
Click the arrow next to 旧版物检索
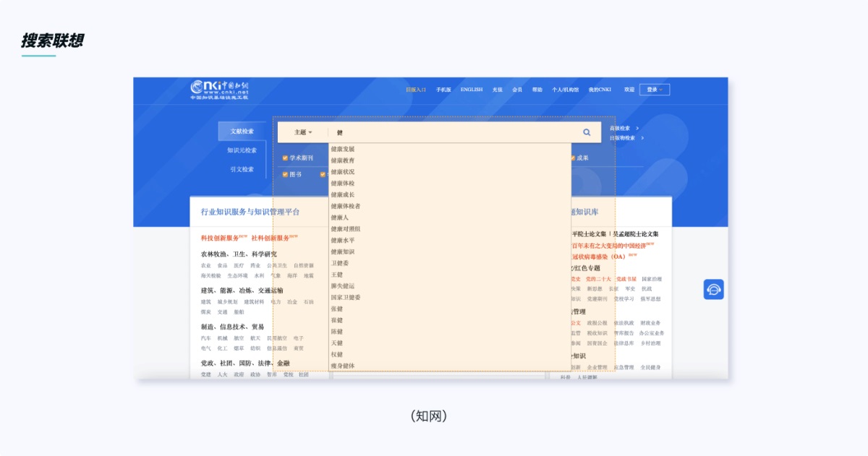[x=642, y=138]
